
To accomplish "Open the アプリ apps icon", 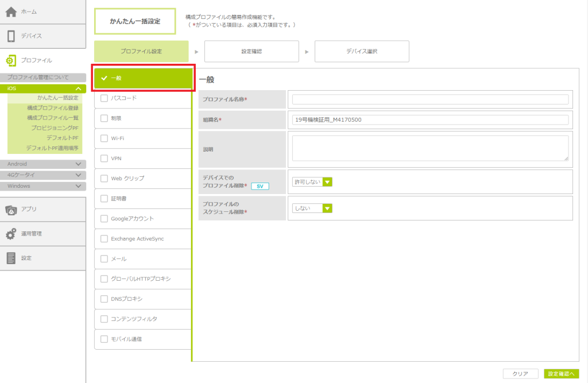I will [11, 210].
